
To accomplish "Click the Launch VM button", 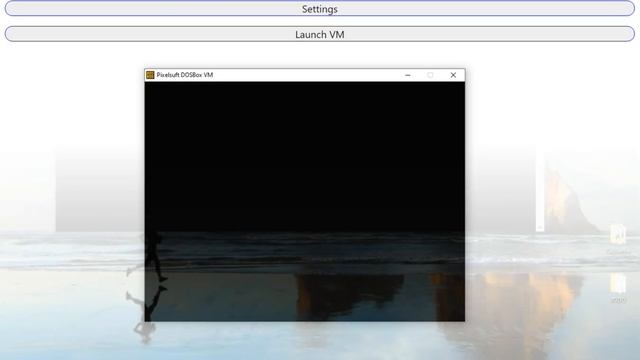I will coord(320,34).
